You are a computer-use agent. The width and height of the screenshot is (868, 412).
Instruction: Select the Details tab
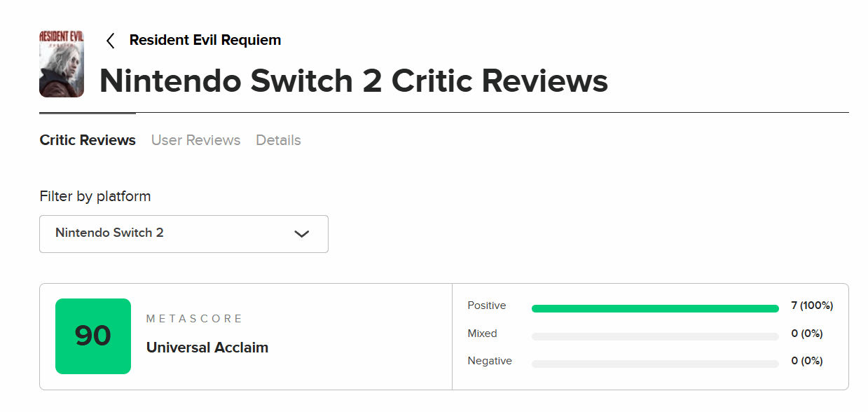(x=278, y=140)
